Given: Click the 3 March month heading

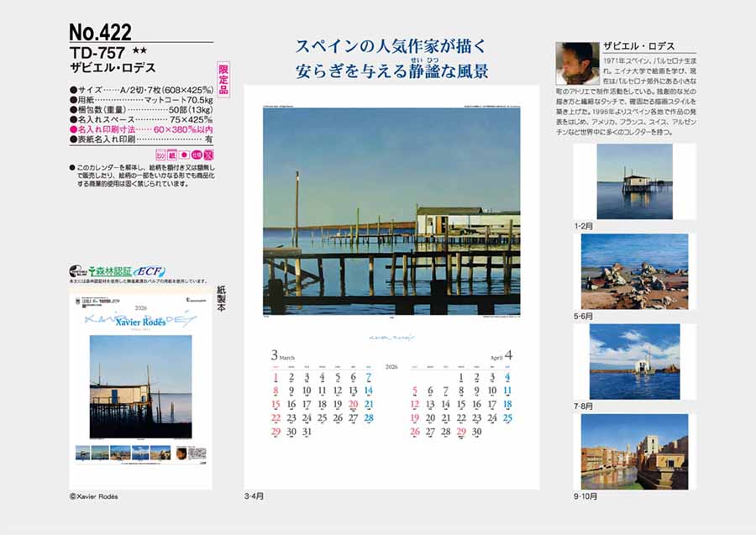Looking at the screenshot, I should pos(282,356).
